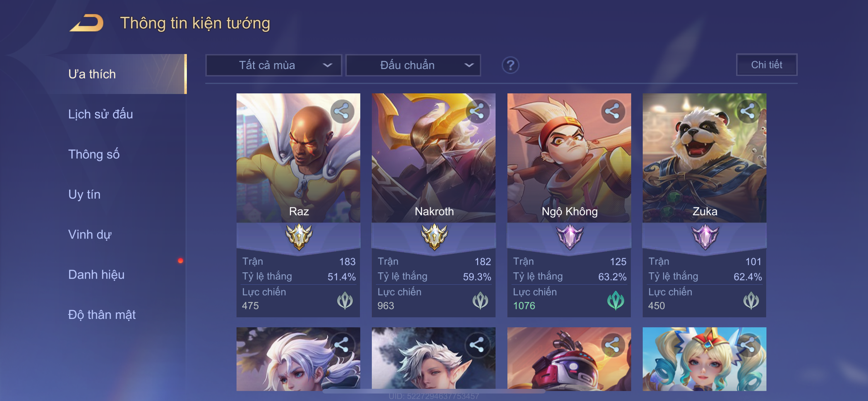Tap Nakroth's Lực chiến emblem icon
The image size is (868, 401).
(x=480, y=300)
